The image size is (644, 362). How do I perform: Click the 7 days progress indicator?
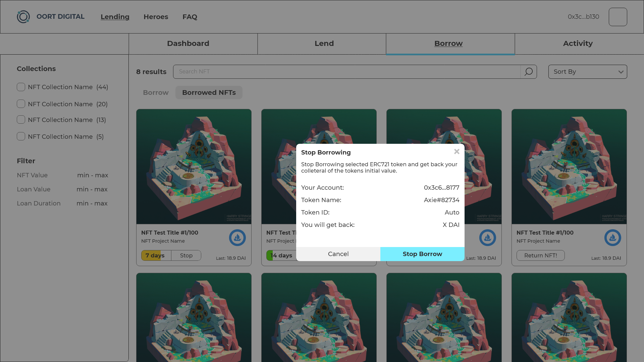click(x=156, y=255)
